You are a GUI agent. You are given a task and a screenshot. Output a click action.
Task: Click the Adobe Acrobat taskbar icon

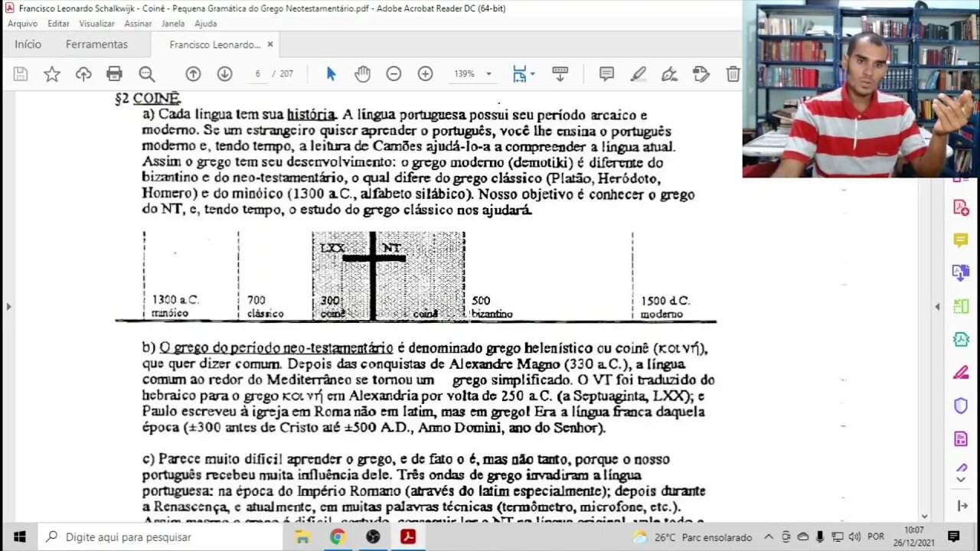click(x=408, y=537)
